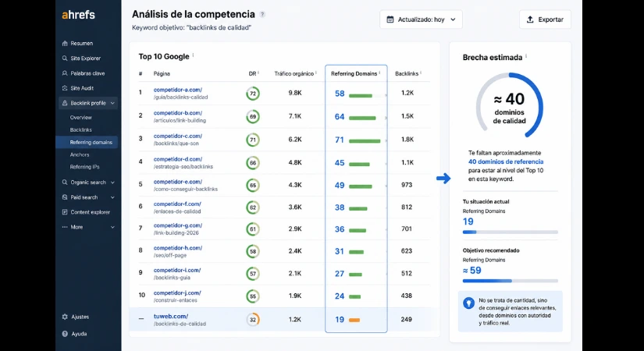Click the ahrefs logo
Image resolution: width=644 pixels, height=351 pixels.
78,15
